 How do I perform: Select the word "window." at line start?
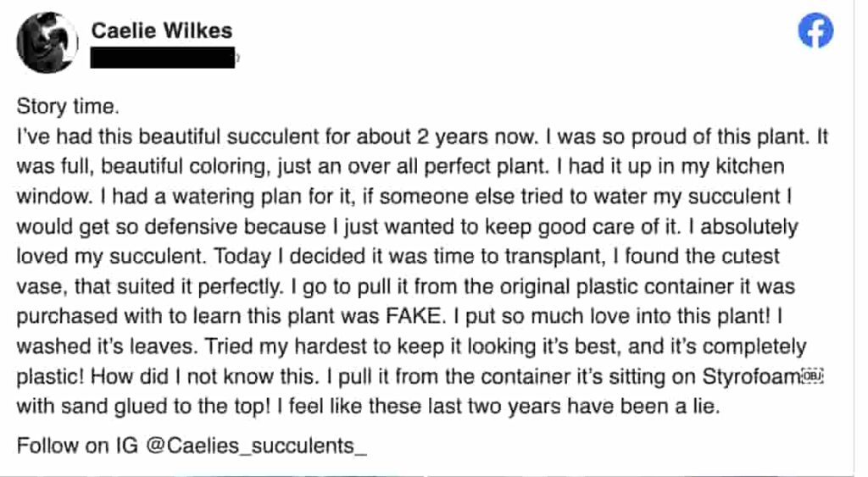click(54, 197)
